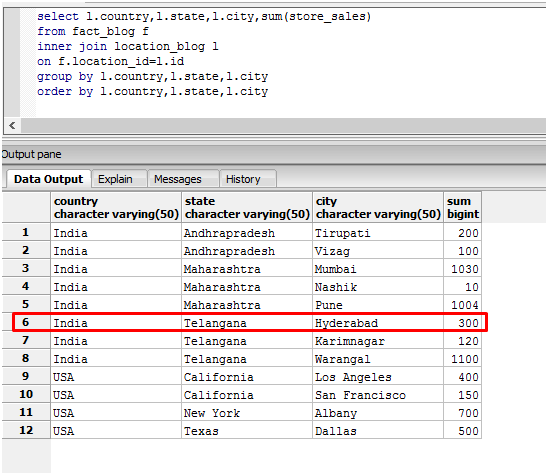Image resolution: width=548 pixels, height=475 pixels.
Task: Click the horizontal scrollbar track of SQL editor
Action: tap(283, 125)
